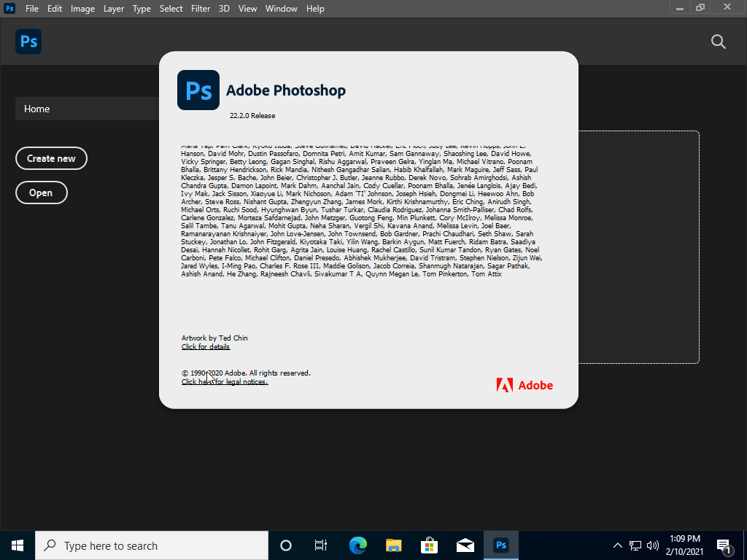This screenshot has height=560, width=747.
Task: Open the Select menu
Action: pyautogui.click(x=171, y=9)
